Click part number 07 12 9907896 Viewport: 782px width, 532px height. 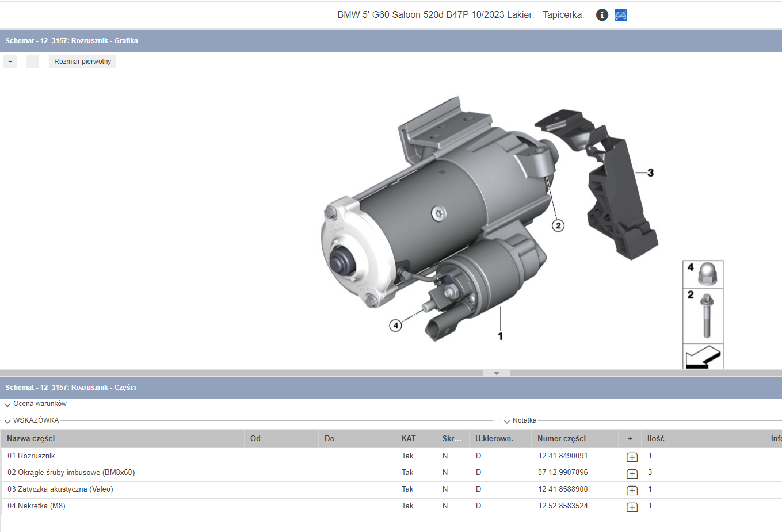point(563,473)
